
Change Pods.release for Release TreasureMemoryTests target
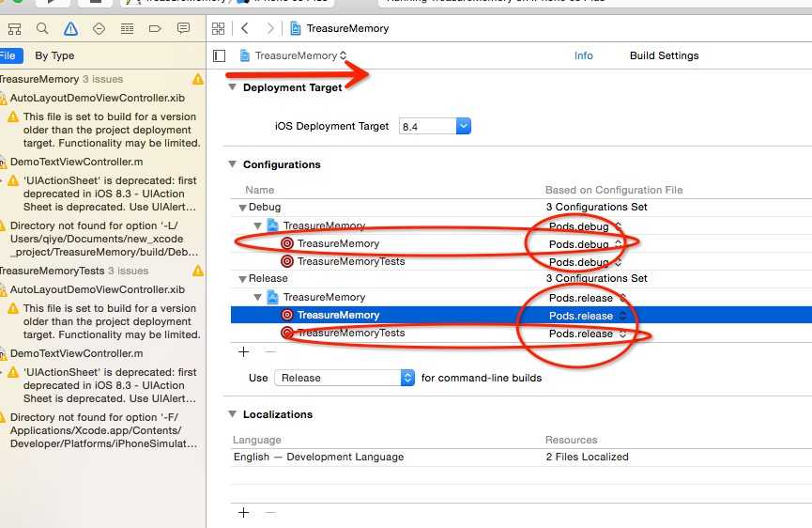tap(588, 334)
